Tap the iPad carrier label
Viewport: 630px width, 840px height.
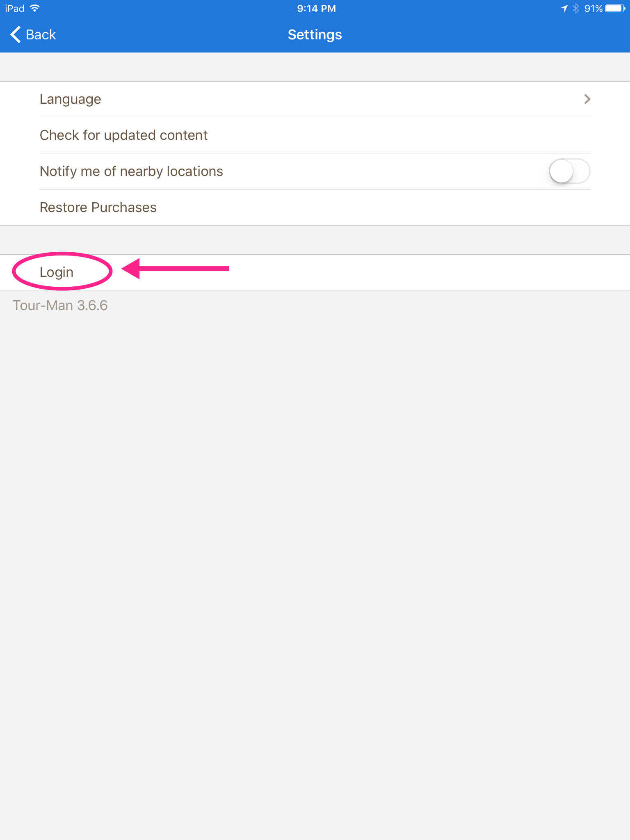point(15,8)
